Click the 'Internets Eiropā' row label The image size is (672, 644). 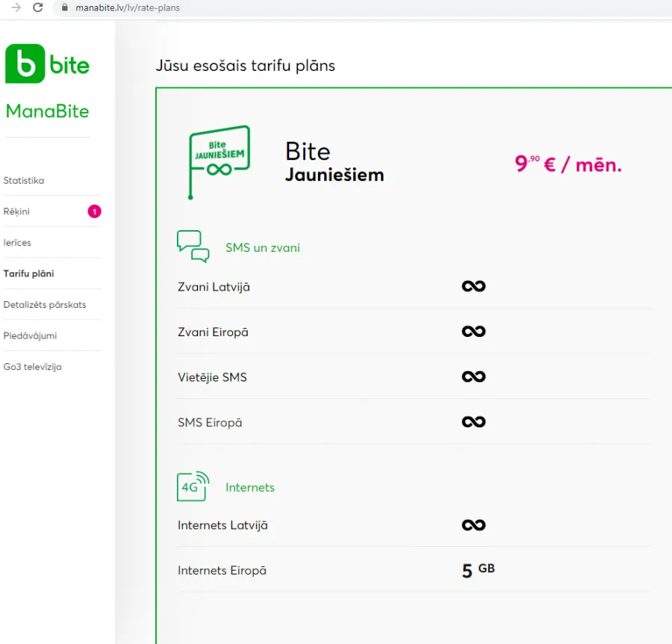click(x=222, y=571)
